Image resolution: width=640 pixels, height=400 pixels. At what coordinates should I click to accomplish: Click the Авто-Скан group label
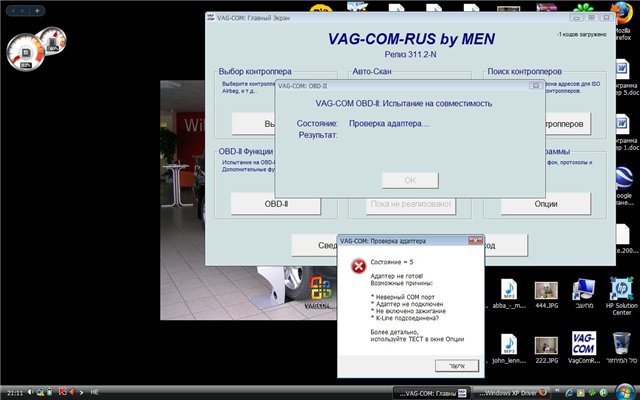click(371, 71)
